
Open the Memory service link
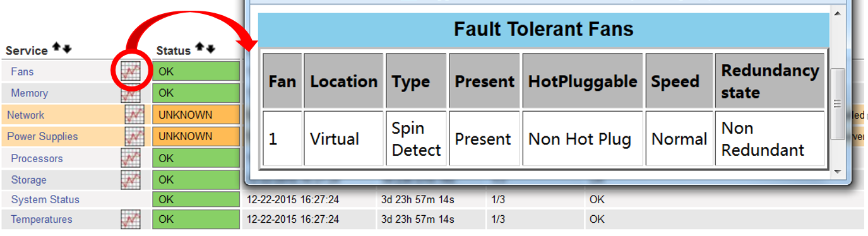pyautogui.click(x=29, y=93)
